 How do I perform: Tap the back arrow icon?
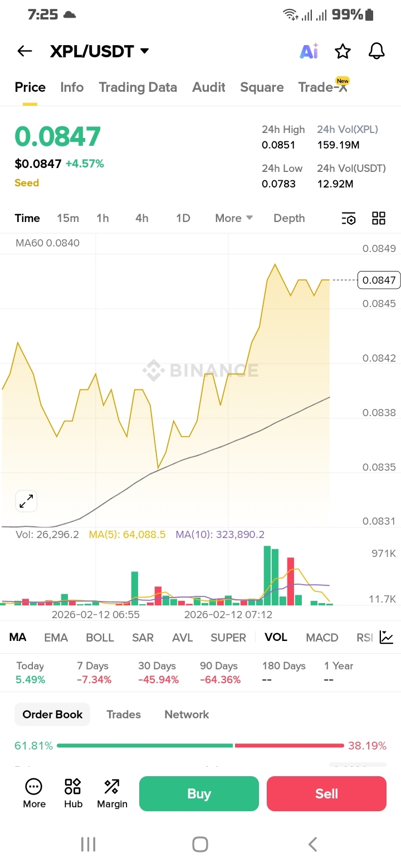[x=25, y=51]
